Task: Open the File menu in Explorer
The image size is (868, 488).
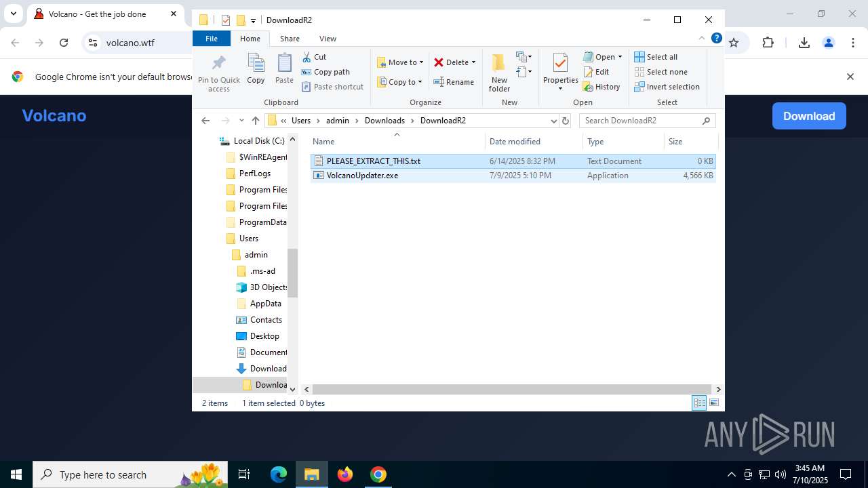Action: pyautogui.click(x=212, y=39)
